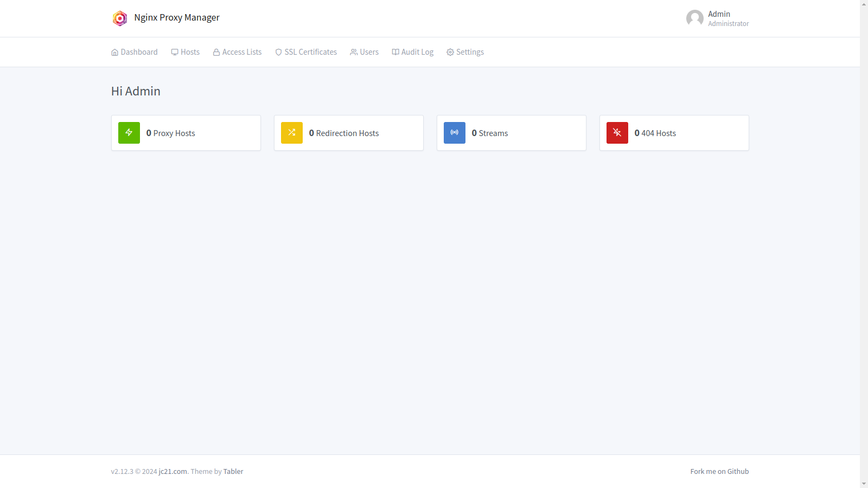Click the Nginx Proxy Manager logo icon
Viewport: 868px width, 488px height.
pos(119,18)
